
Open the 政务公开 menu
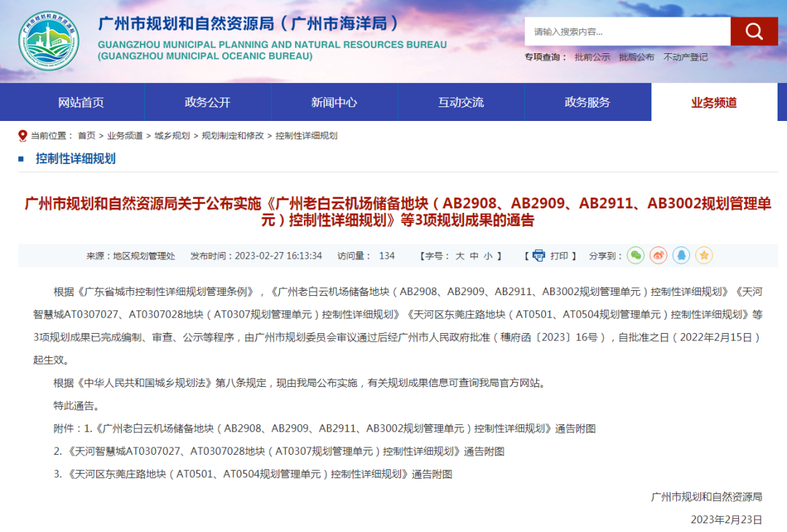point(207,102)
